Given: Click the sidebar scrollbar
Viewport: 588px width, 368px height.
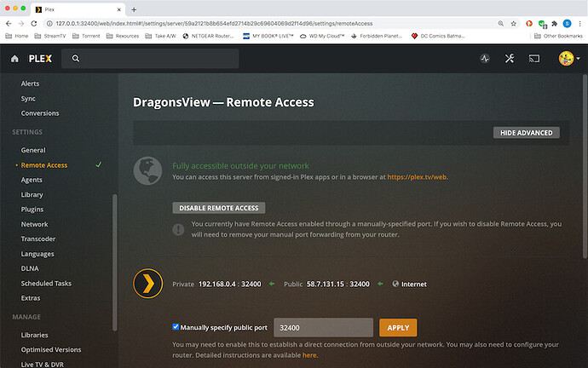Looking at the screenshot, I should click(x=115, y=262).
